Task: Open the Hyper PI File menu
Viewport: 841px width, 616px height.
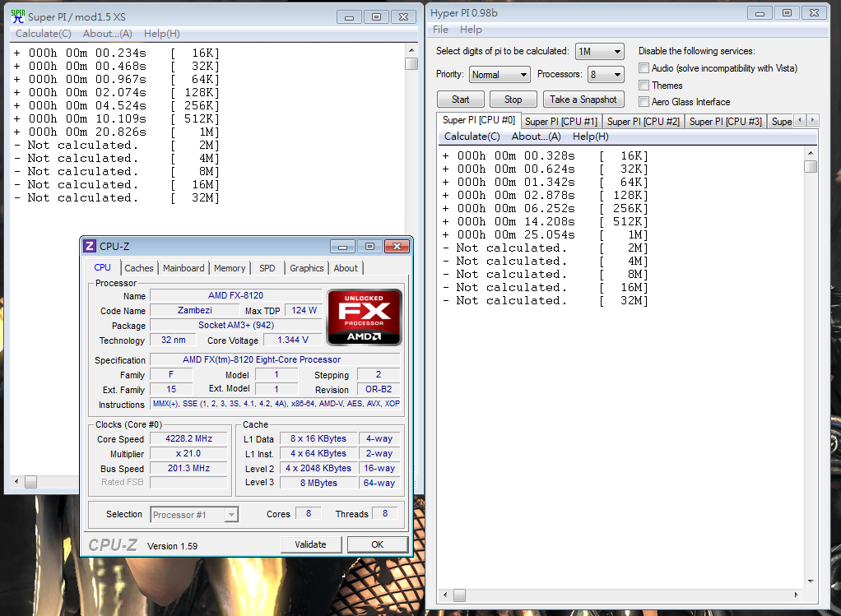Action: (440, 30)
